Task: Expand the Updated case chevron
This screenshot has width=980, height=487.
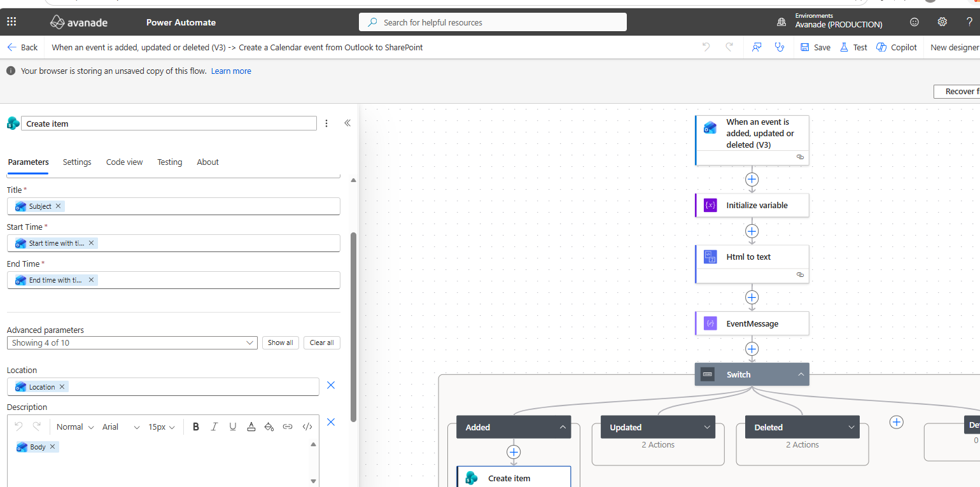Action: [707, 427]
